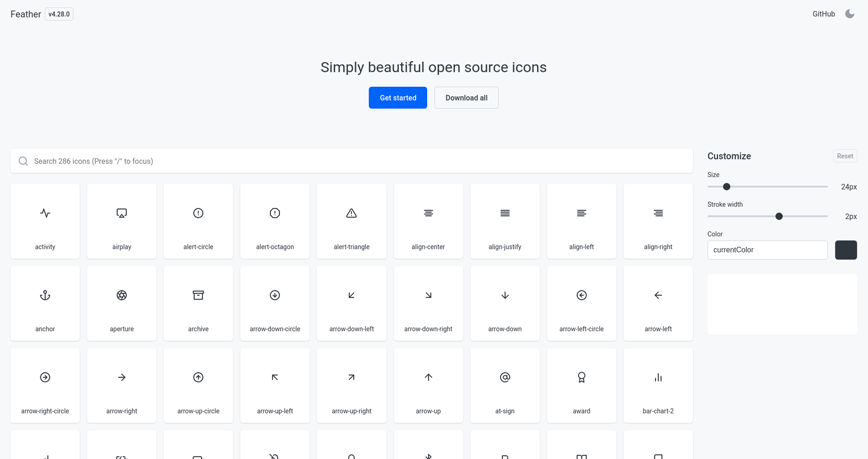868x459 pixels.
Task: Open the aperture icon
Action: (122, 303)
